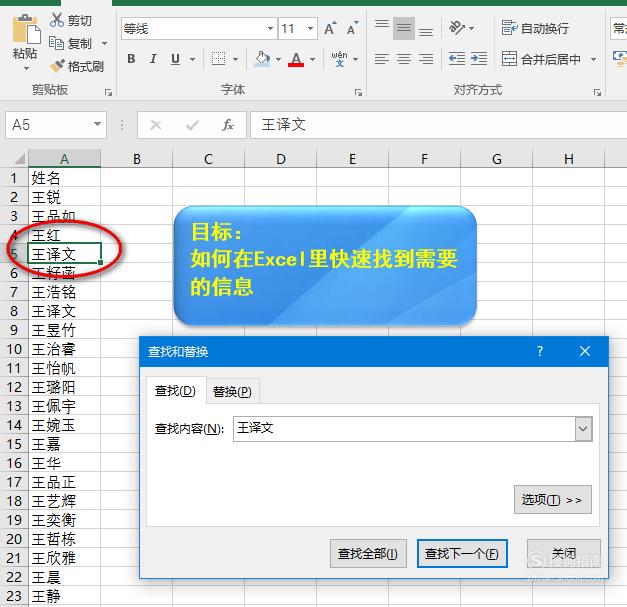This screenshot has height=607, width=627.
Task: Open the Find what history dropdown
Action: 583,429
